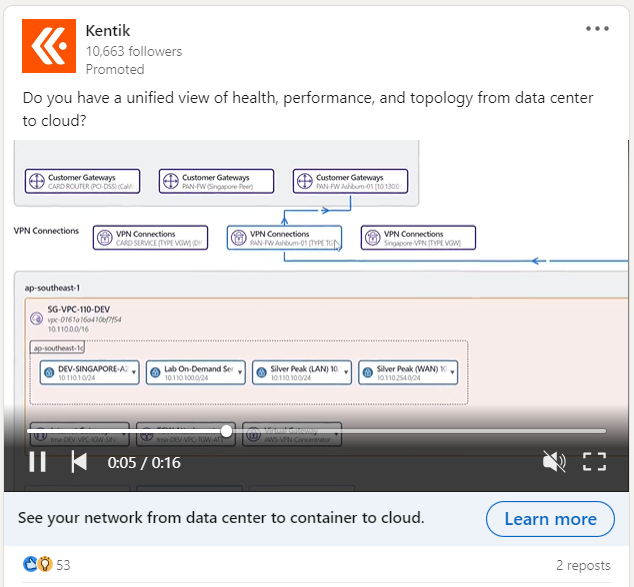This screenshot has width=634, height=587.
Task: Click lock icon in CARD SERVICE VPN node
Action: tap(105, 238)
